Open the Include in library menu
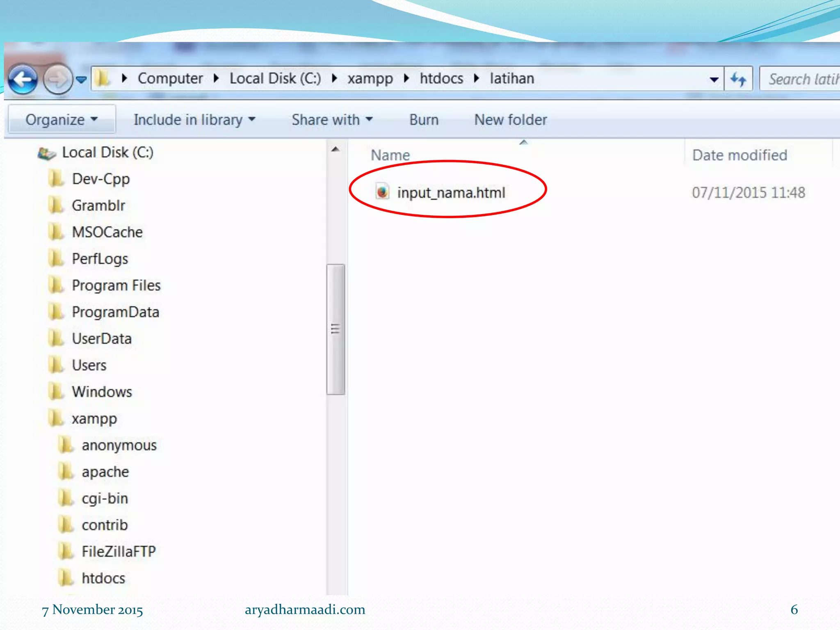The width and height of the screenshot is (840, 630). [194, 120]
